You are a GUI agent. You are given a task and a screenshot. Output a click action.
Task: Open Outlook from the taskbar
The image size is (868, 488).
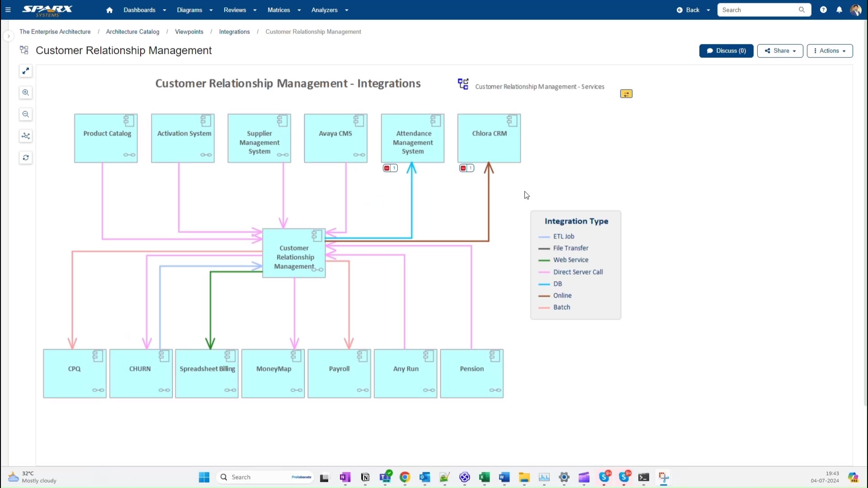pyautogui.click(x=425, y=477)
